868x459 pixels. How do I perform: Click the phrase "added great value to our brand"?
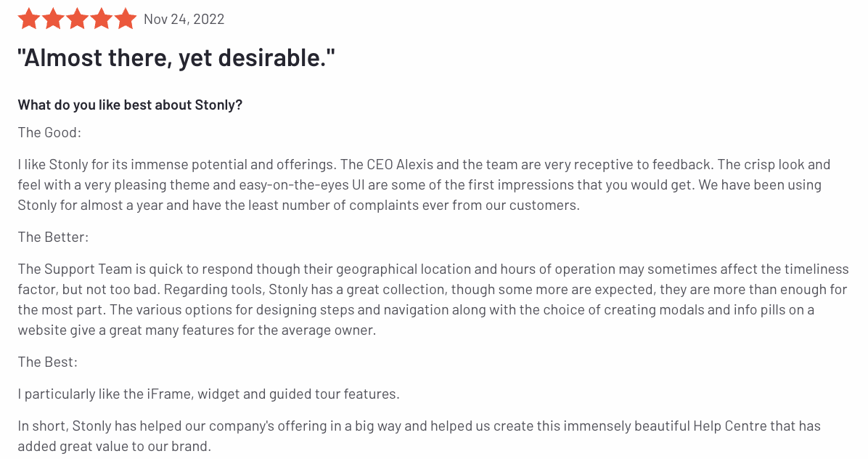coord(112,446)
